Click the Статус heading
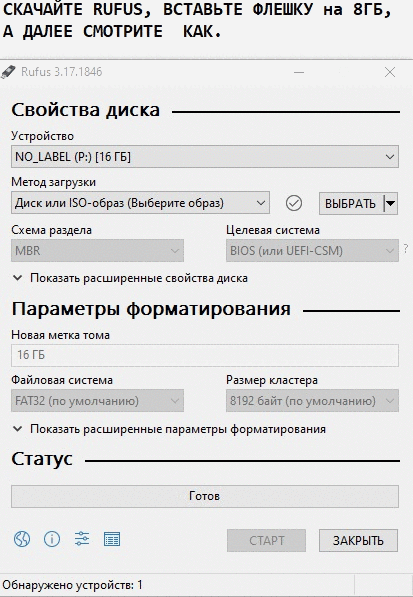The image size is (413, 597). (42, 459)
